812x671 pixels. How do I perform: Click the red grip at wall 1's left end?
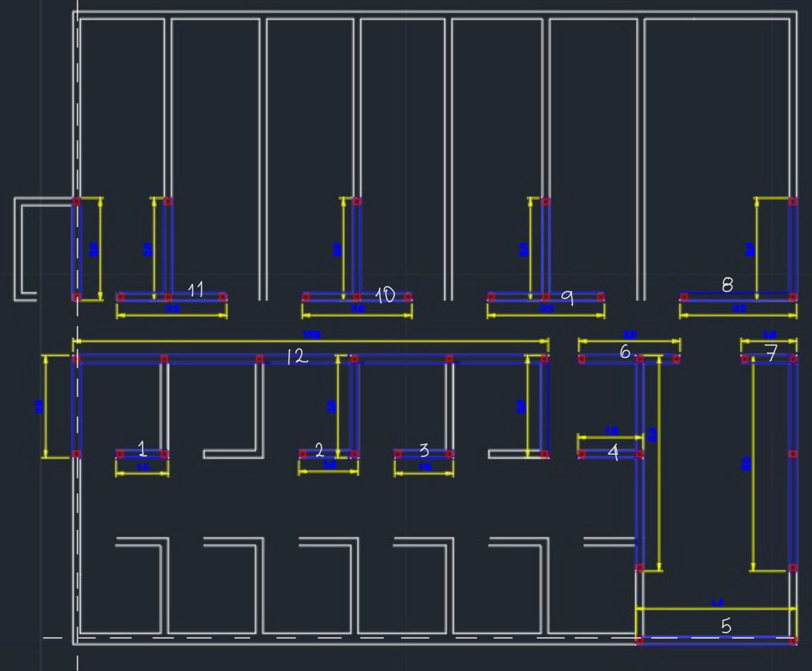(x=121, y=454)
